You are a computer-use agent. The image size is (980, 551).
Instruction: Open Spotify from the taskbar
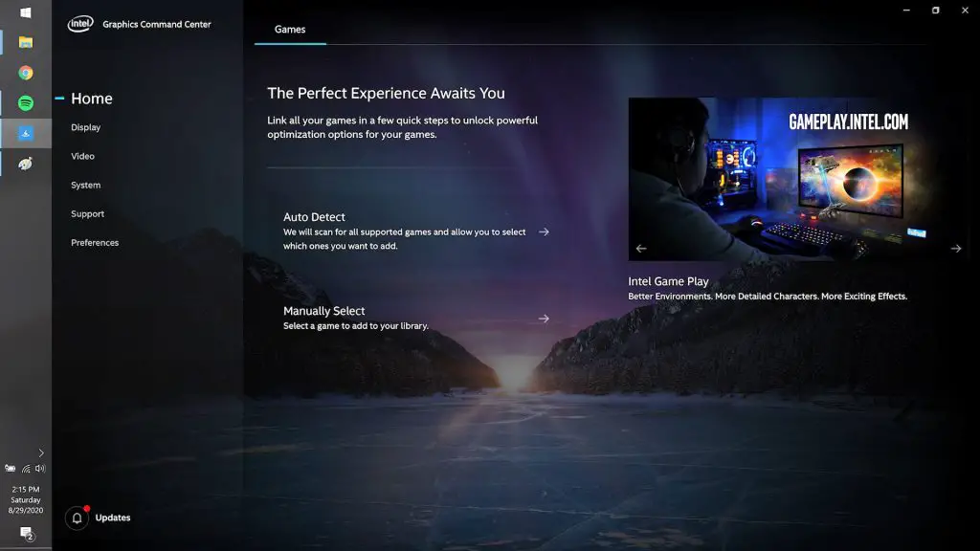click(x=26, y=103)
